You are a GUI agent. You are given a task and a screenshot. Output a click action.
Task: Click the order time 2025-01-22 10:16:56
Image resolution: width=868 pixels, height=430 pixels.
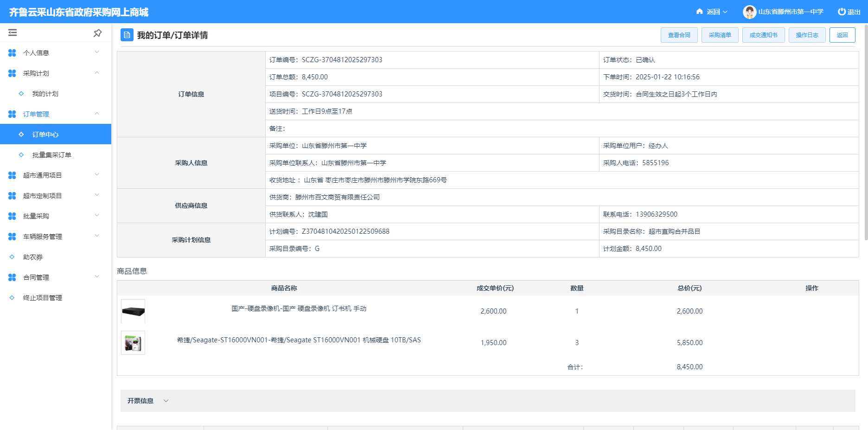tap(668, 77)
